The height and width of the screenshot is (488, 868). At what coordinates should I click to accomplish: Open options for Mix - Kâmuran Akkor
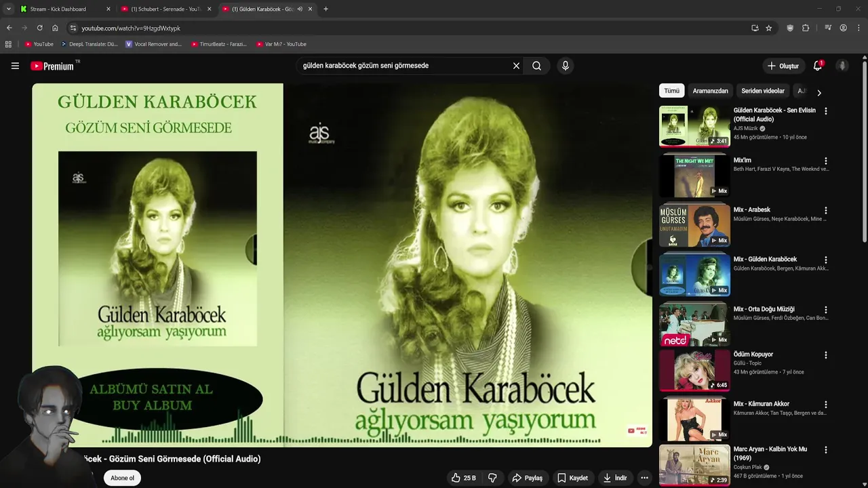(825, 405)
